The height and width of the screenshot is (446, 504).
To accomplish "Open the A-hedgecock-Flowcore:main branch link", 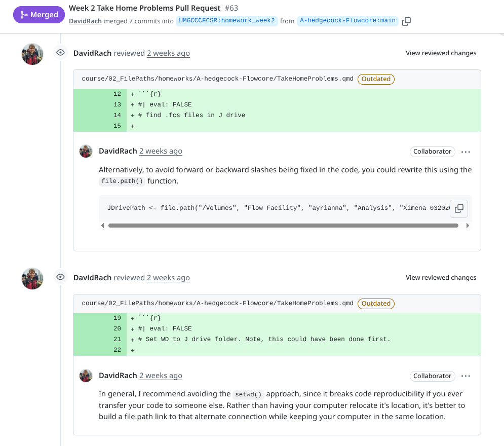I will coord(347,21).
